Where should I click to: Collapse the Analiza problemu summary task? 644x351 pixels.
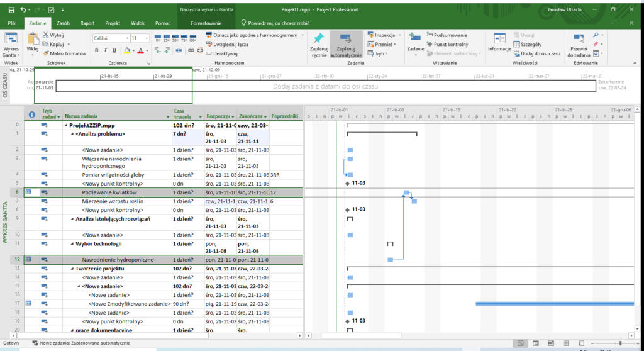[x=72, y=134]
